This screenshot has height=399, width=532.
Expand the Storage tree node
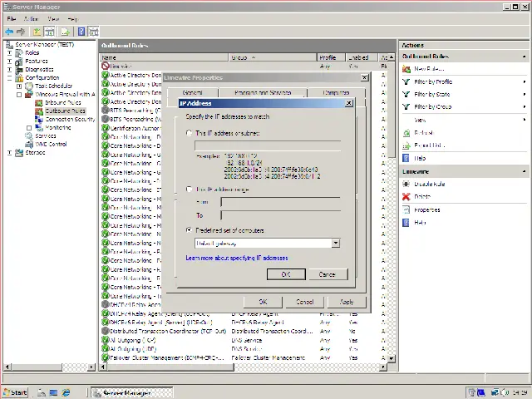pos(9,153)
